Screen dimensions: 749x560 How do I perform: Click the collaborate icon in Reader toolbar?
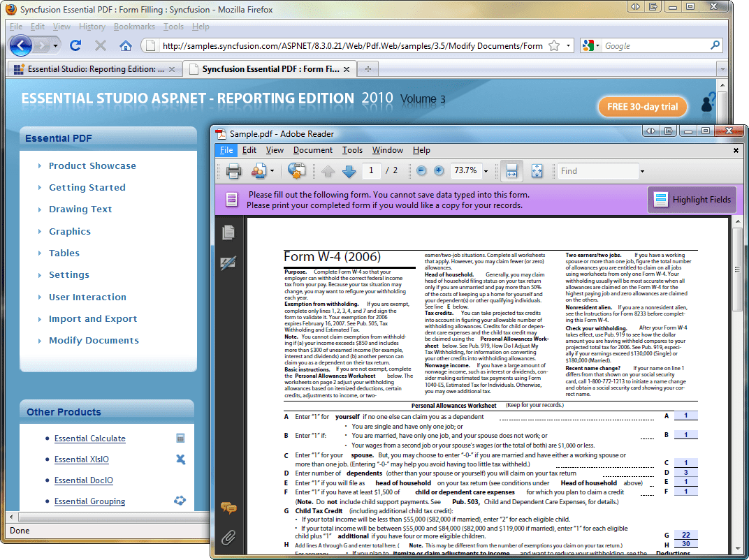click(x=259, y=171)
